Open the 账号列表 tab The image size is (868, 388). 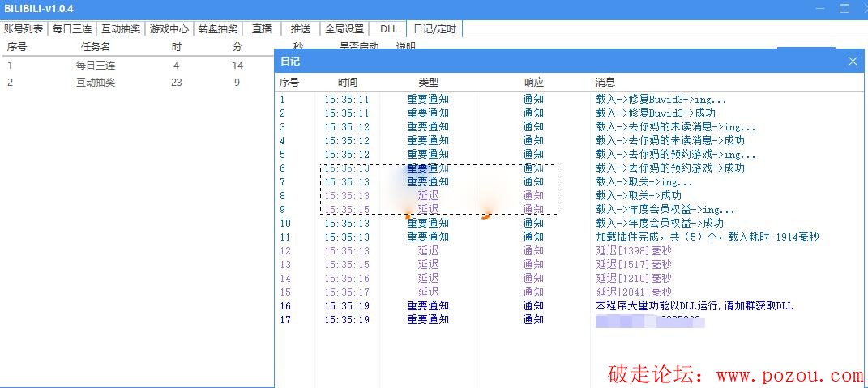point(24,29)
